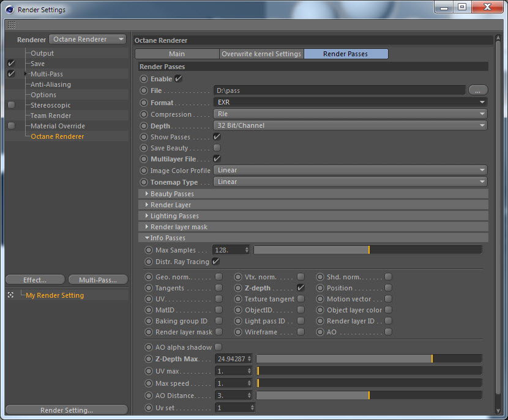Screen dimensions: 508x420
Task: Expand the Beauty Passes section
Action: tap(147, 194)
